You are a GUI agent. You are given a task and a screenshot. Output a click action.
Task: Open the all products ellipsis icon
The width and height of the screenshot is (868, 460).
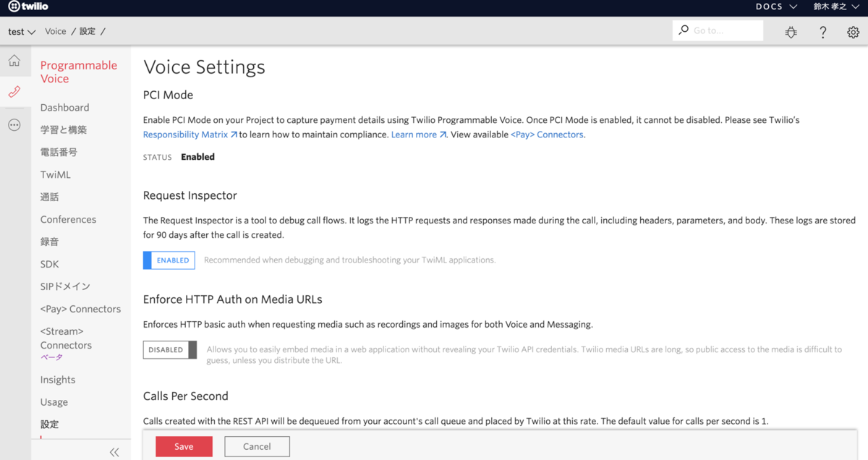click(x=14, y=125)
